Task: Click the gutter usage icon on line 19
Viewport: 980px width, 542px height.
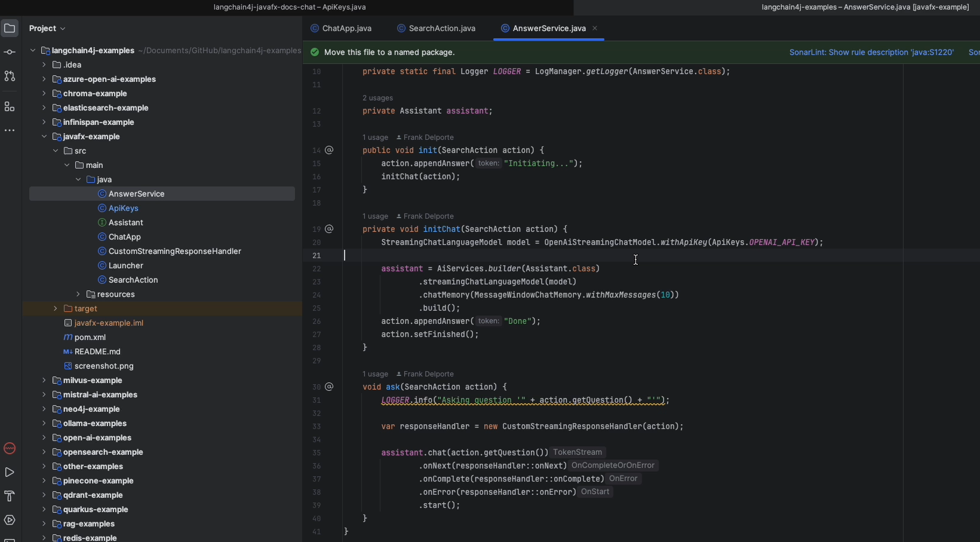Action: [x=329, y=229]
